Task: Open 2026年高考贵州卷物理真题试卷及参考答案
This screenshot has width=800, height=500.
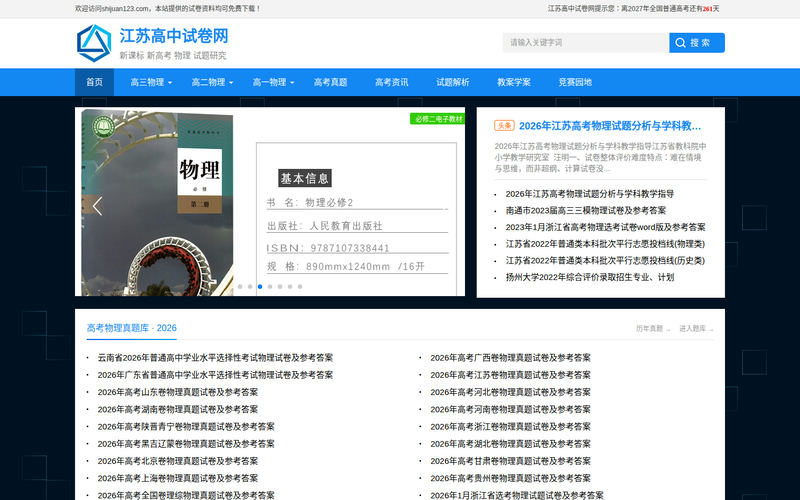Action: (510, 479)
